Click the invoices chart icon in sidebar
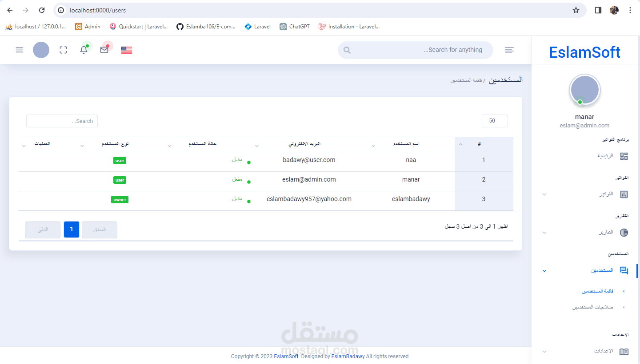The image size is (640, 364). (x=624, y=194)
